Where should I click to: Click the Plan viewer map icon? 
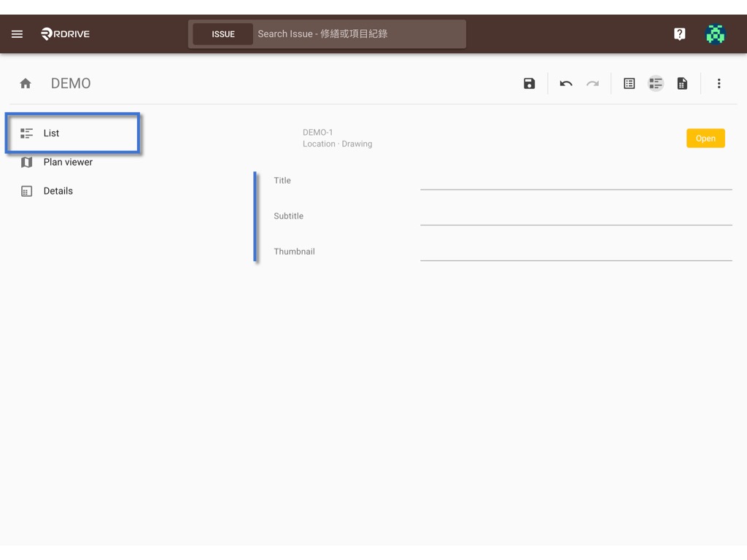click(27, 163)
